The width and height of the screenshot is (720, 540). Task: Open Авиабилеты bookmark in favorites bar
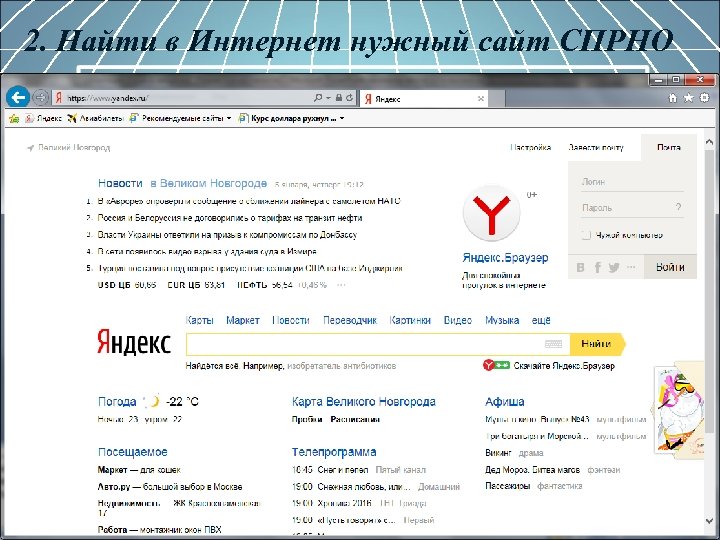95,118
